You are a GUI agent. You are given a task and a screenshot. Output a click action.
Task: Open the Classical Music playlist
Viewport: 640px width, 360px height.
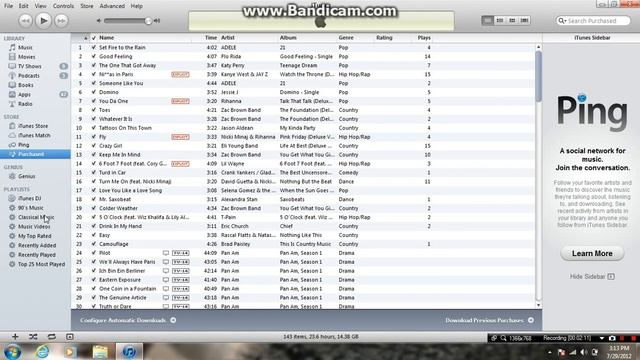pyautogui.click(x=36, y=217)
